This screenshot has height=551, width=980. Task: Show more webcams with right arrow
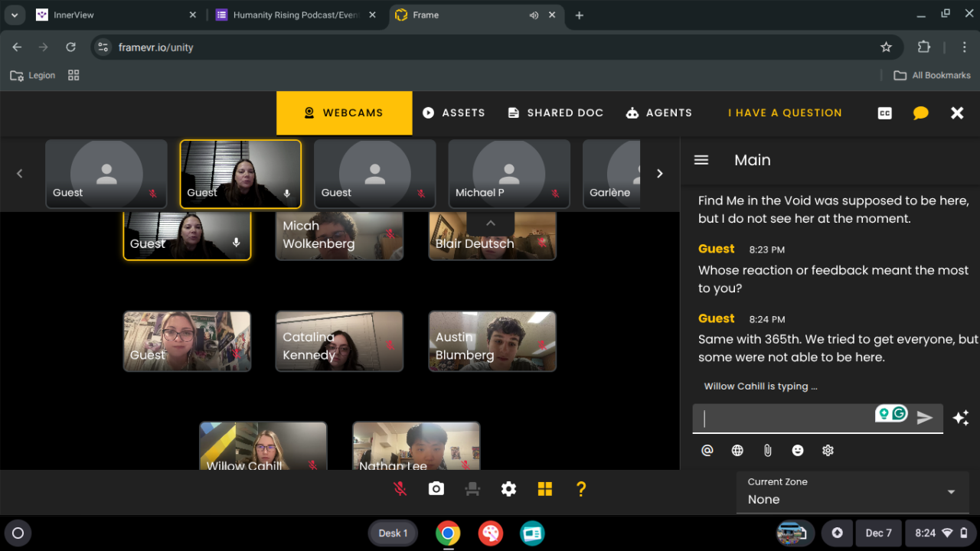pos(660,174)
